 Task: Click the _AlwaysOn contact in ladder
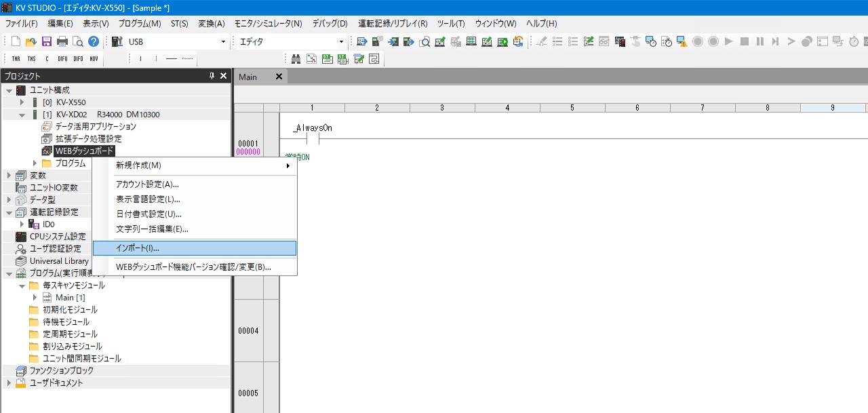312,139
